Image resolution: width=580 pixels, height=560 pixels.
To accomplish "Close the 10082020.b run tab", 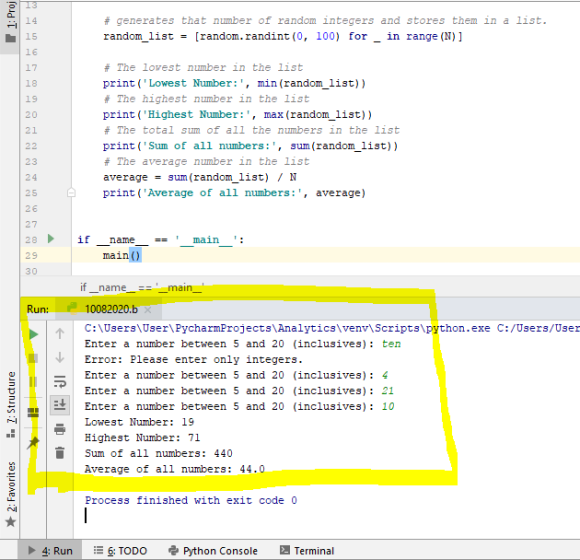I will click(x=148, y=310).
